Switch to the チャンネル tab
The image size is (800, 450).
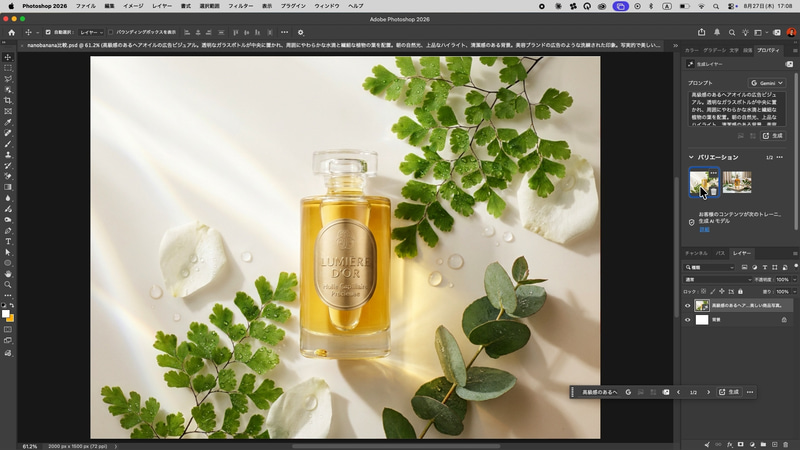(x=696, y=253)
